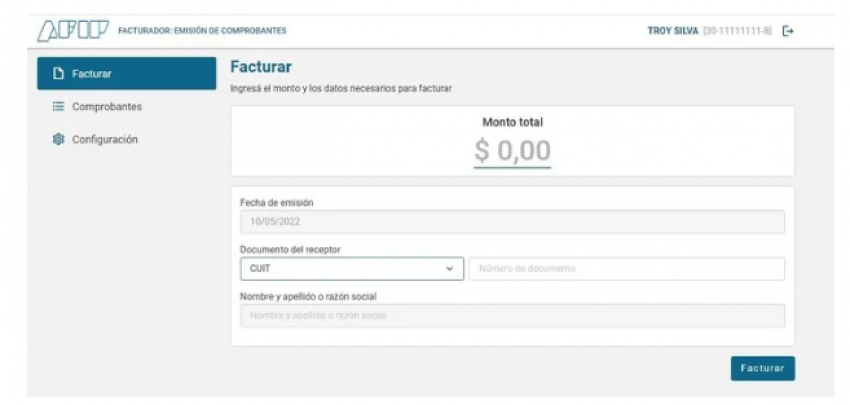Expand the CUIT document type dropdown

point(352,268)
